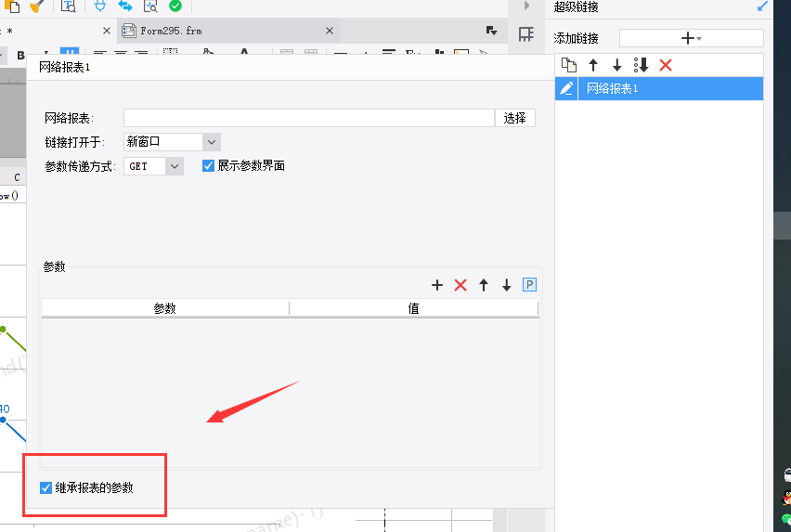Click the Bold B button in format toolbar

pos(20,55)
